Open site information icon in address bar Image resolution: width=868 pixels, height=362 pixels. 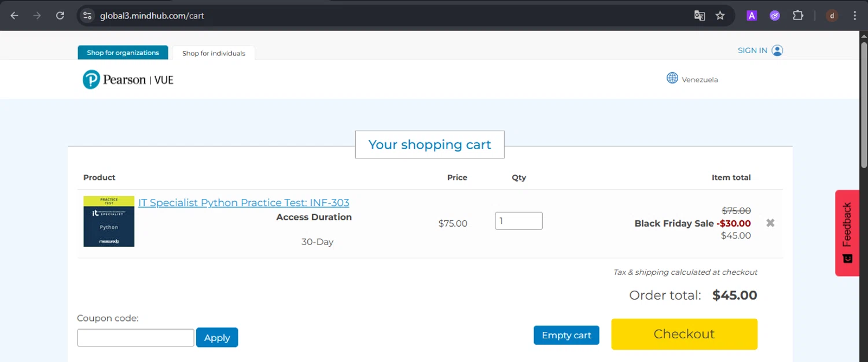(87, 16)
